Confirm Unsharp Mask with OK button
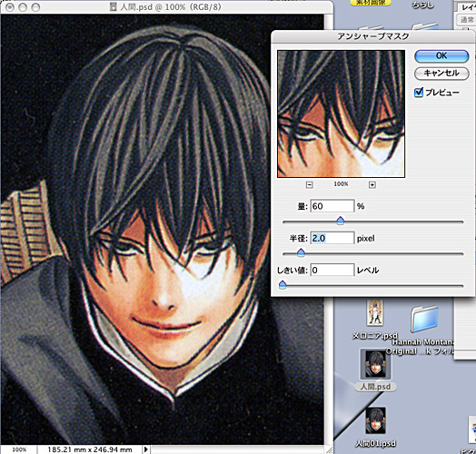This screenshot has width=476, height=454. [441, 55]
